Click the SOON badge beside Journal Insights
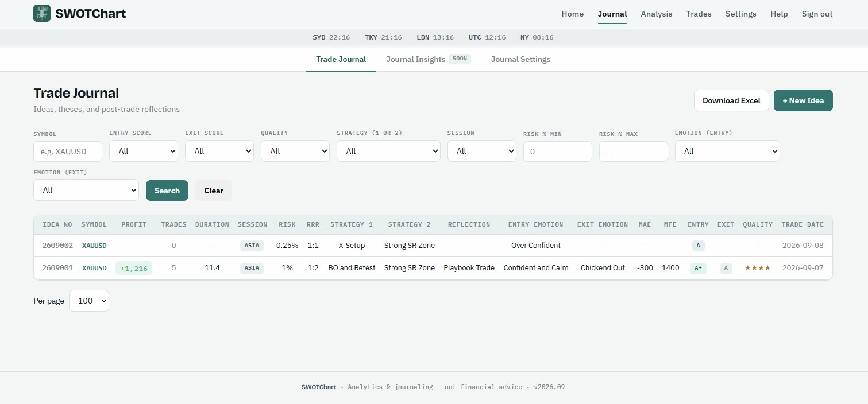868x404 pixels. [460, 59]
